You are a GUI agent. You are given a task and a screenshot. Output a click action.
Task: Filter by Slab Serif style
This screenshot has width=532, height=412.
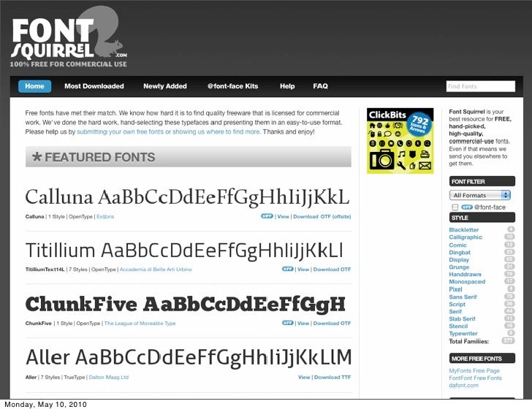(462, 318)
